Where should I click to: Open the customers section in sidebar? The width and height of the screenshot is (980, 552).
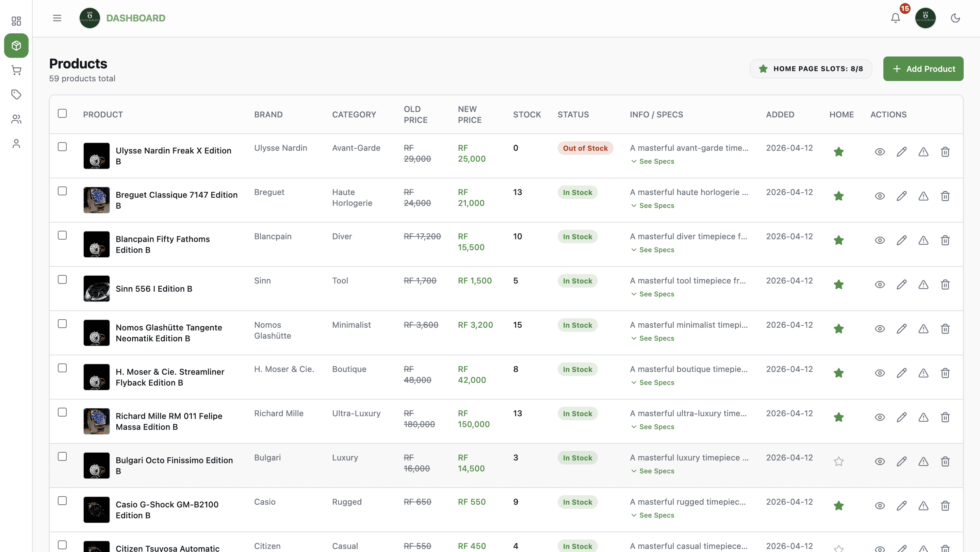pyautogui.click(x=16, y=119)
